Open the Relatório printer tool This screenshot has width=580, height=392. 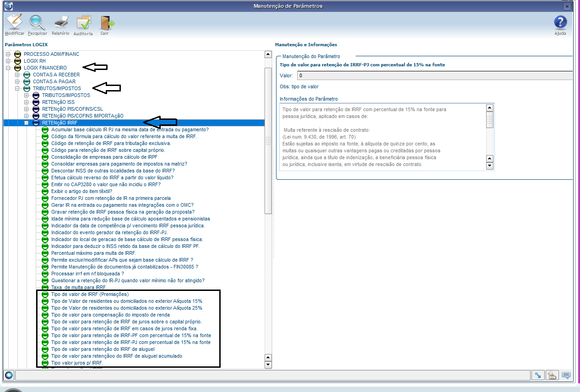[x=60, y=25]
